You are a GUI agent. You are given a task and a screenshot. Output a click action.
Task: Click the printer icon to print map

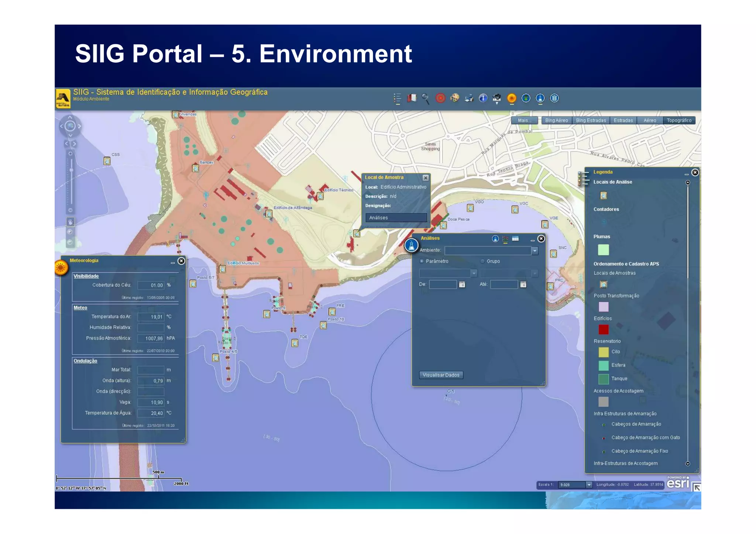tap(469, 98)
